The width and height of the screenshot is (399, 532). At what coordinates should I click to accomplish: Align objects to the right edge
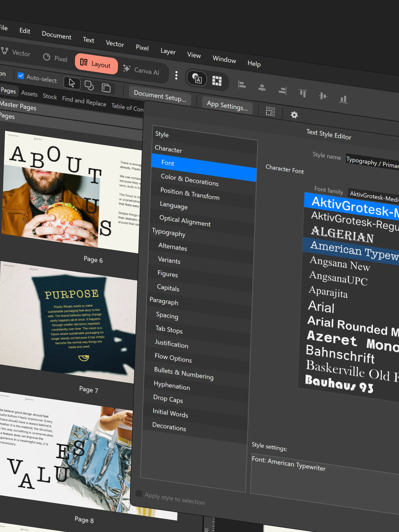tap(283, 91)
